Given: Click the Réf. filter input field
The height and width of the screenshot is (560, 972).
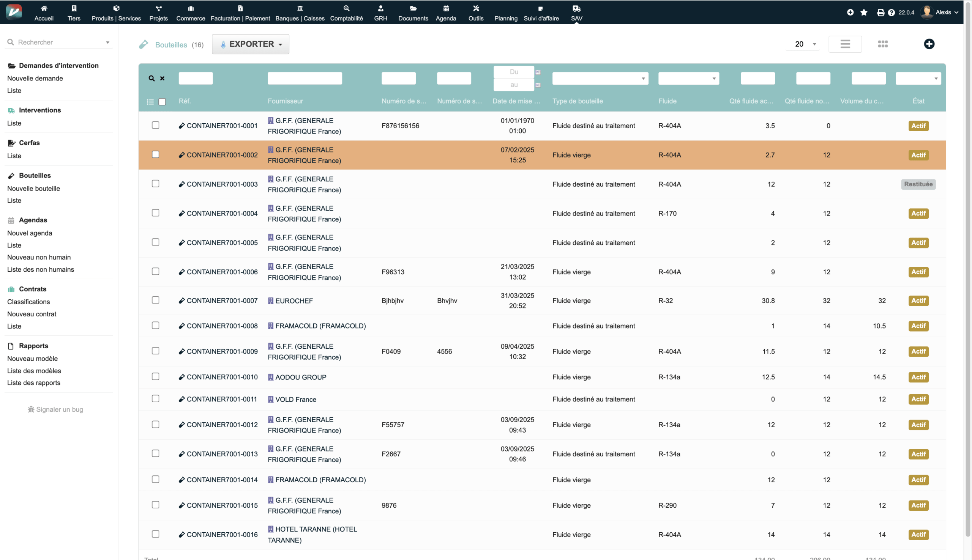Looking at the screenshot, I should (196, 79).
